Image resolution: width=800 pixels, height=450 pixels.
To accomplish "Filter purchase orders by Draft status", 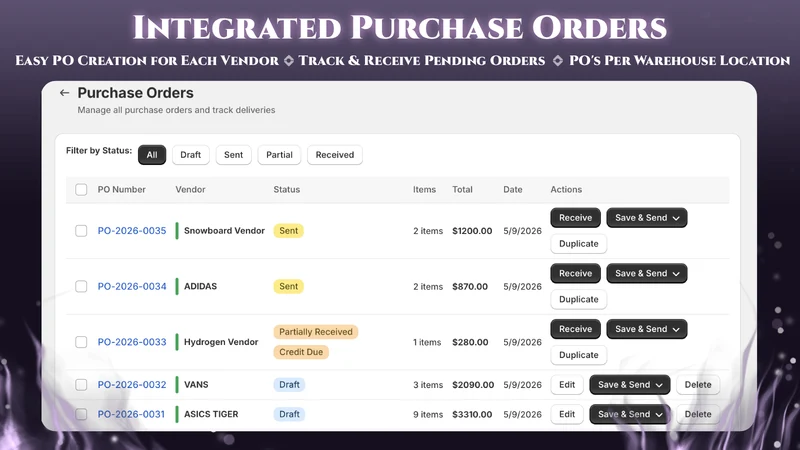I will pyautogui.click(x=190, y=155).
